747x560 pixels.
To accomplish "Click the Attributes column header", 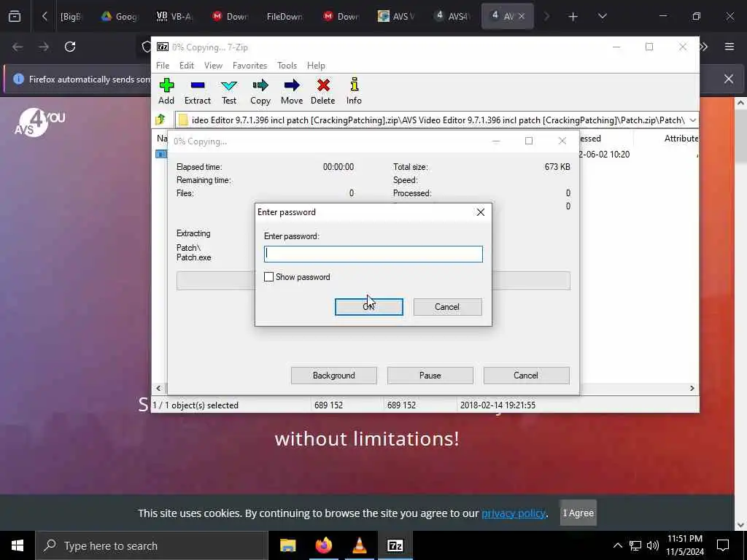I will 681,139.
